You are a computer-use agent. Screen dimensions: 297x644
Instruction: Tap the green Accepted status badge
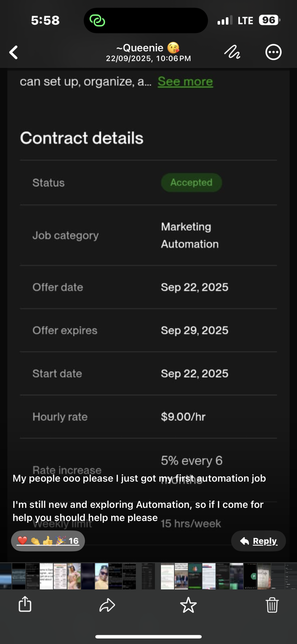tap(191, 183)
